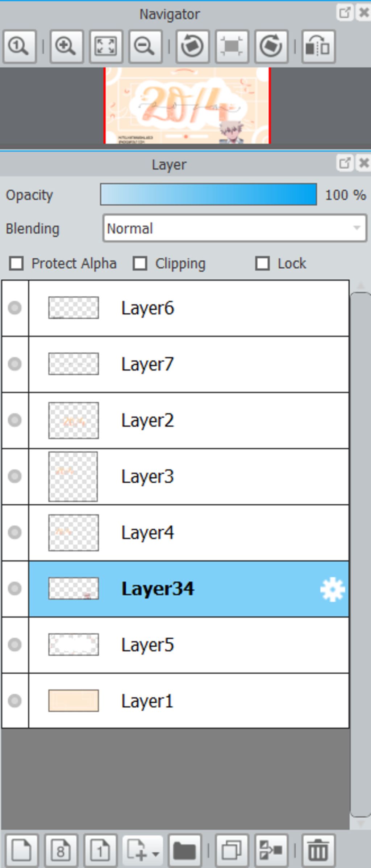
Task: Delete the selected layer with trash icon
Action: [x=318, y=850]
